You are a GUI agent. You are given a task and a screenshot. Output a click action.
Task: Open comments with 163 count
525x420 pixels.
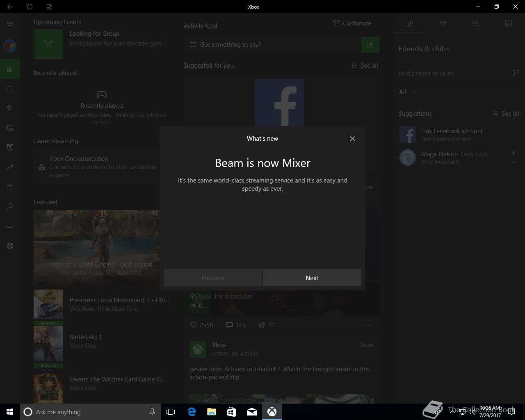coord(236,325)
